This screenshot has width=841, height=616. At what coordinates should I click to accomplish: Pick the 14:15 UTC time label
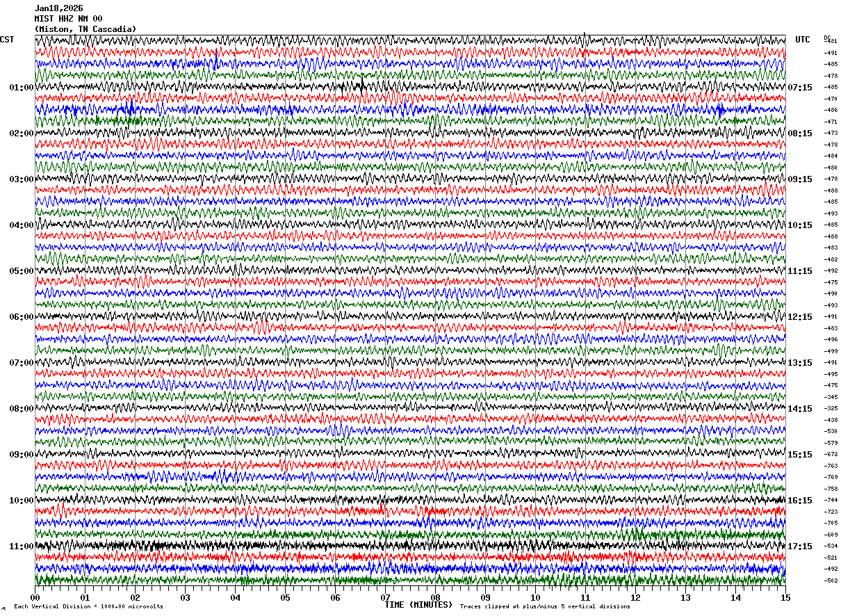click(x=800, y=409)
